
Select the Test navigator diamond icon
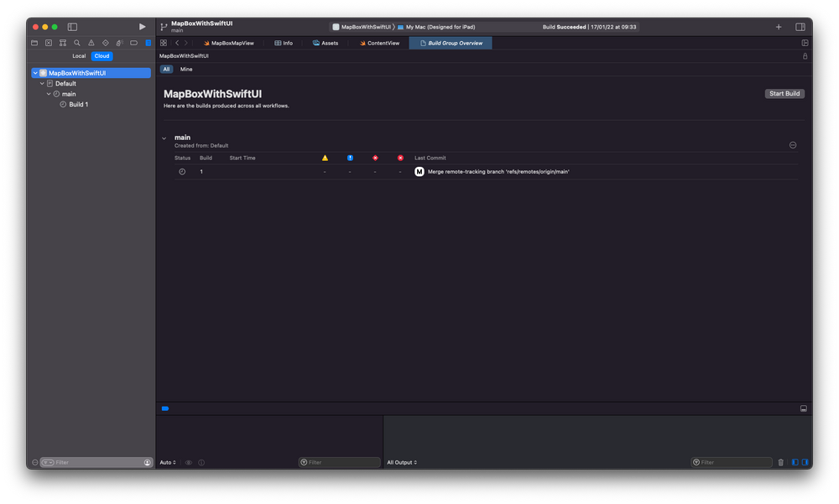(x=105, y=43)
